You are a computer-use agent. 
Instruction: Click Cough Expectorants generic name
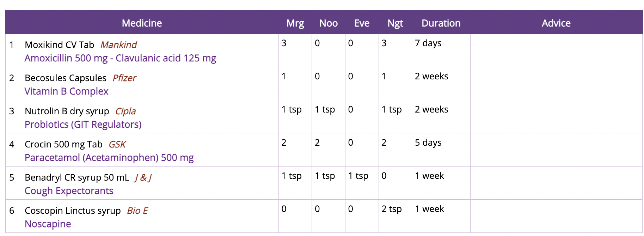69,191
